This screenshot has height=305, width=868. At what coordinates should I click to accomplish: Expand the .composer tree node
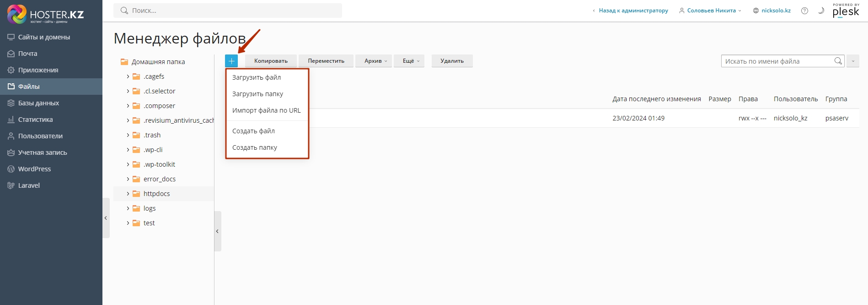(128, 106)
